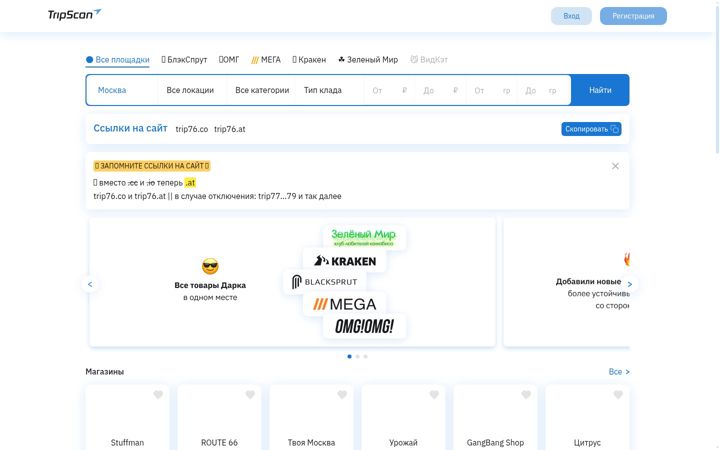Viewport: 720px width, 450px height.
Task: Open the Stuffman shop card
Action: [x=127, y=418]
